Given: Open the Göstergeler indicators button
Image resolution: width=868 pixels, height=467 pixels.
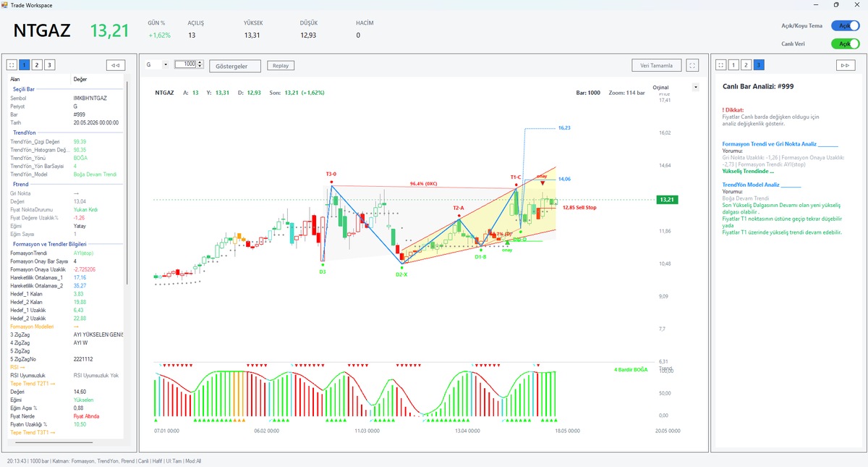Looking at the screenshot, I should coord(235,66).
